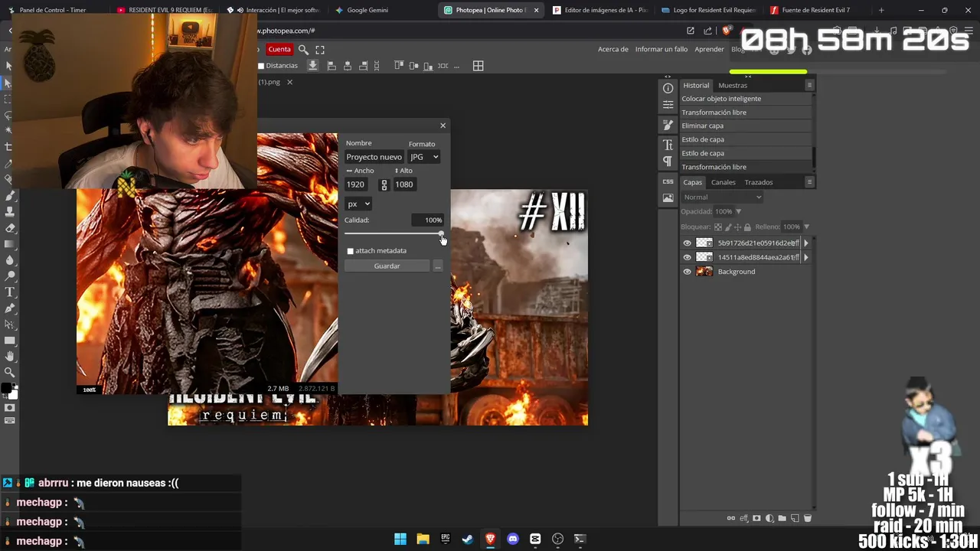Align left edges icon

(332, 66)
